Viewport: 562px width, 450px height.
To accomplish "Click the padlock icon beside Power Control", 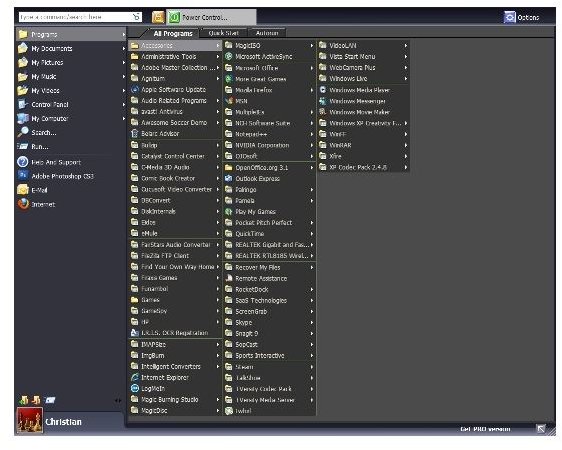I will (158, 17).
